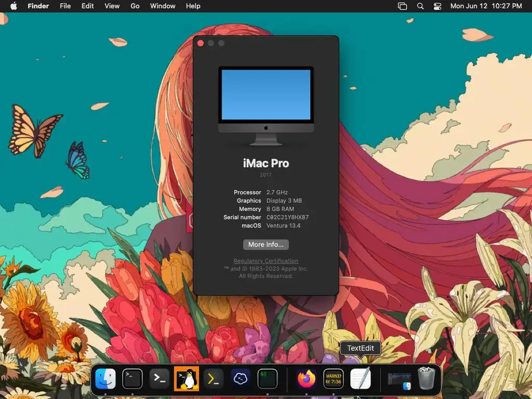This screenshot has width=532, height=399.
Task: Launch the yellow chevron prompt app
Action: coord(214,379)
